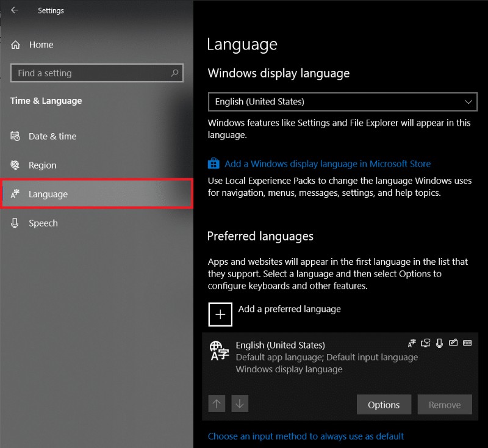Click the text-to-speech icon for English (United States)
The width and height of the screenshot is (488, 448).
[x=426, y=343]
